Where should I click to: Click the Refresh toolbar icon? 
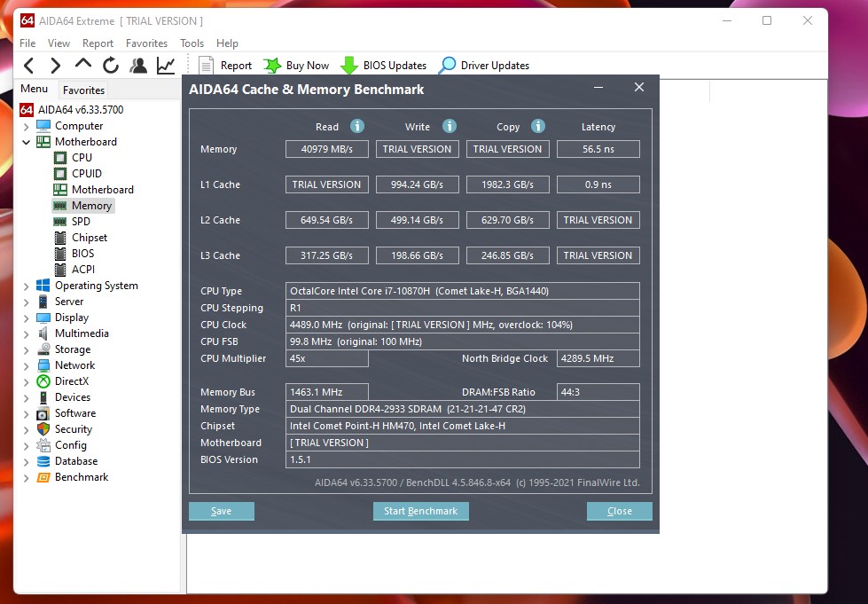111,66
